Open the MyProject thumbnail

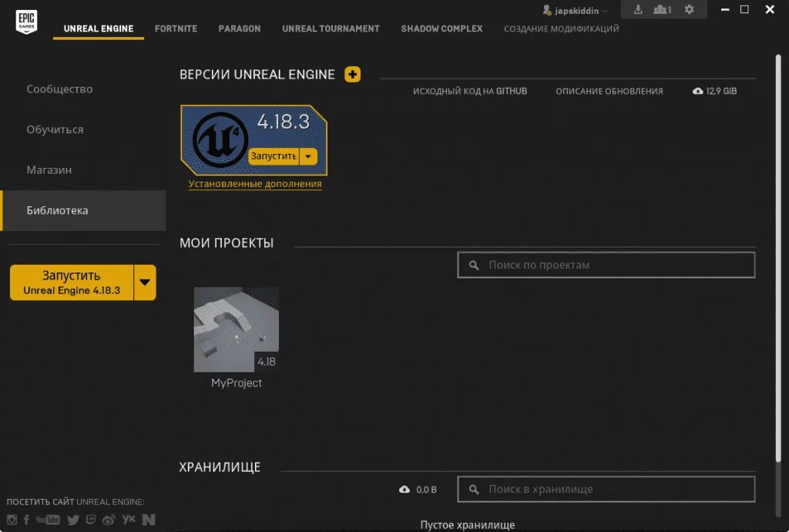click(237, 330)
